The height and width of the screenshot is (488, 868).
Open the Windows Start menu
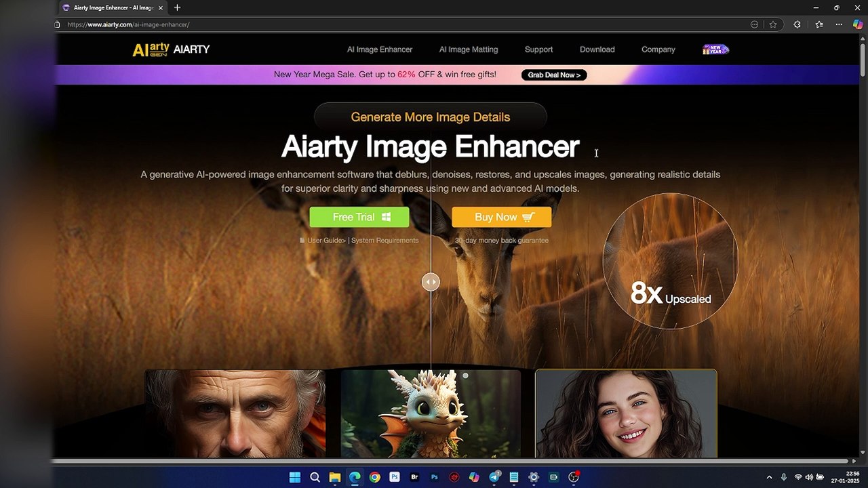click(295, 477)
